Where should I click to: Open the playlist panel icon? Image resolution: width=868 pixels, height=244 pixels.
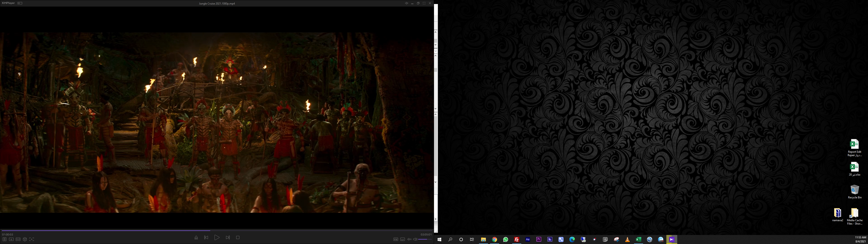tap(4, 239)
